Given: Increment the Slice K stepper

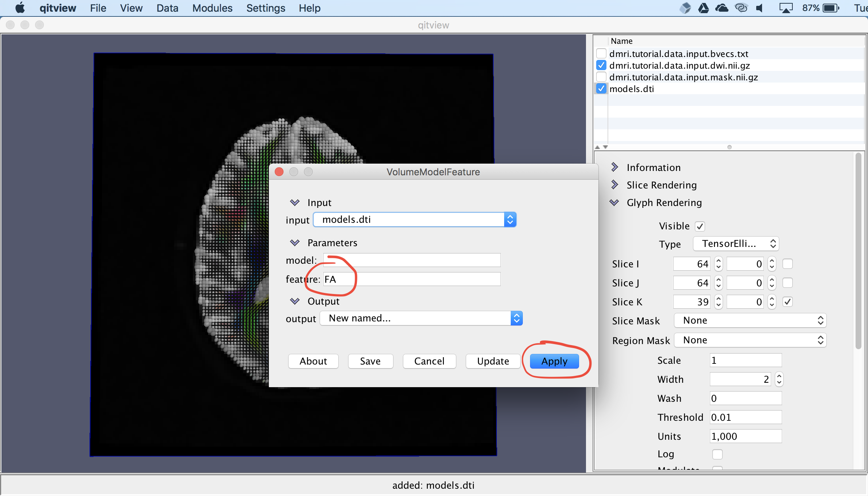Looking at the screenshot, I should (x=719, y=299).
